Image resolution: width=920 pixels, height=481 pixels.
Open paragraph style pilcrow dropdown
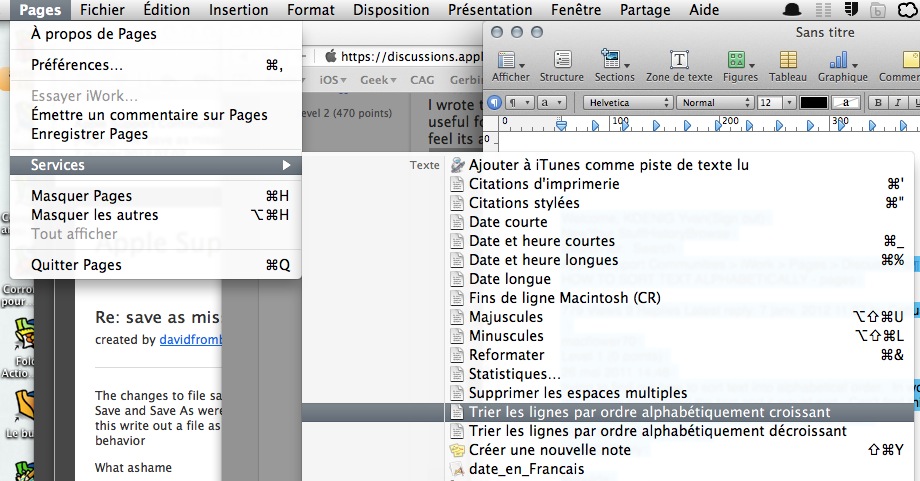519,103
